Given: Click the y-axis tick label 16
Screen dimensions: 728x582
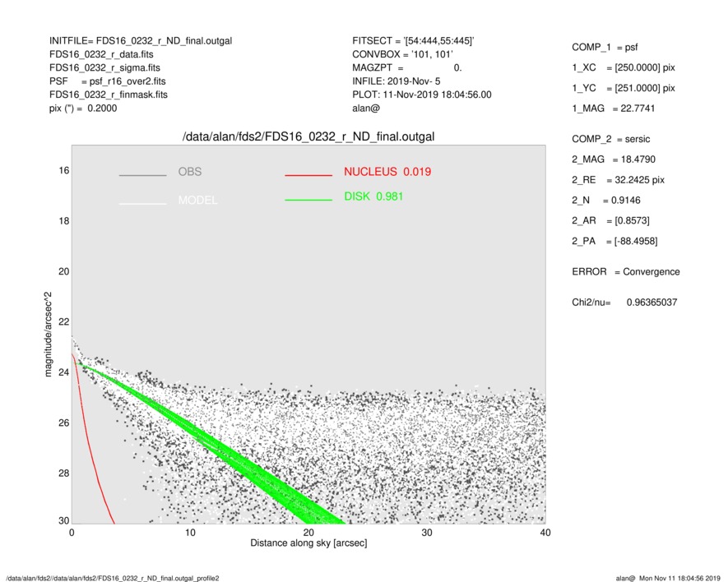Looking at the screenshot, I should pyautogui.click(x=64, y=171).
